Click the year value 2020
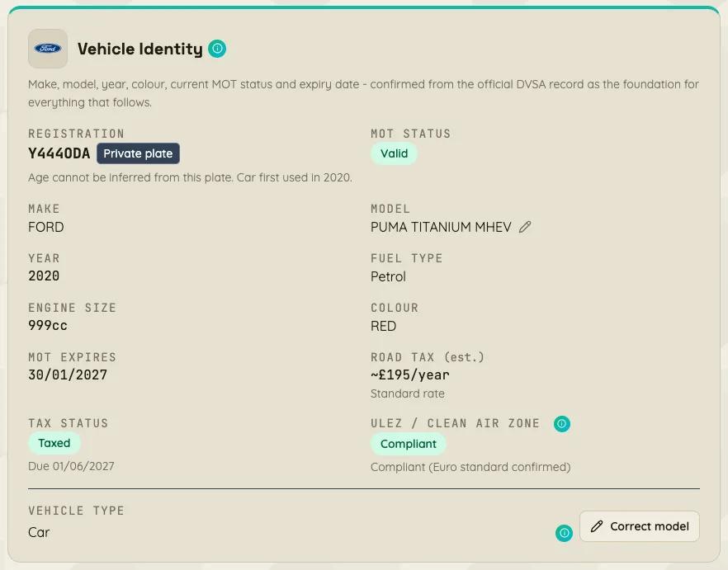 click(x=44, y=276)
